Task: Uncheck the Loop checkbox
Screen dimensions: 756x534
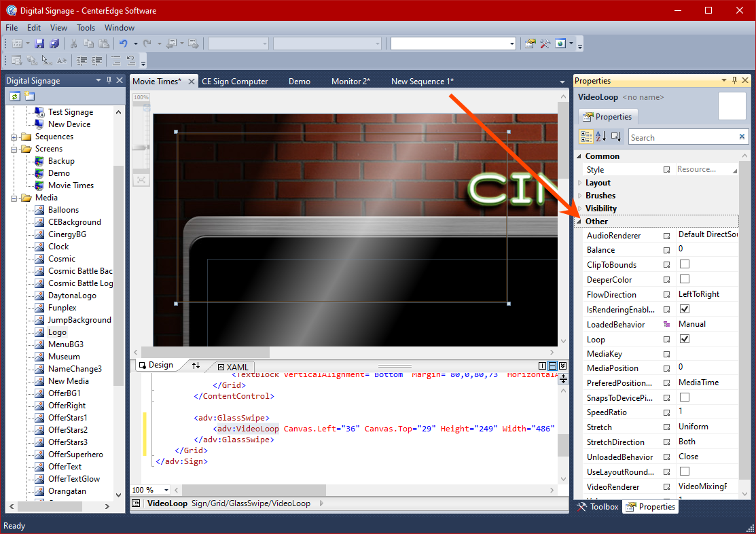Action: (685, 339)
